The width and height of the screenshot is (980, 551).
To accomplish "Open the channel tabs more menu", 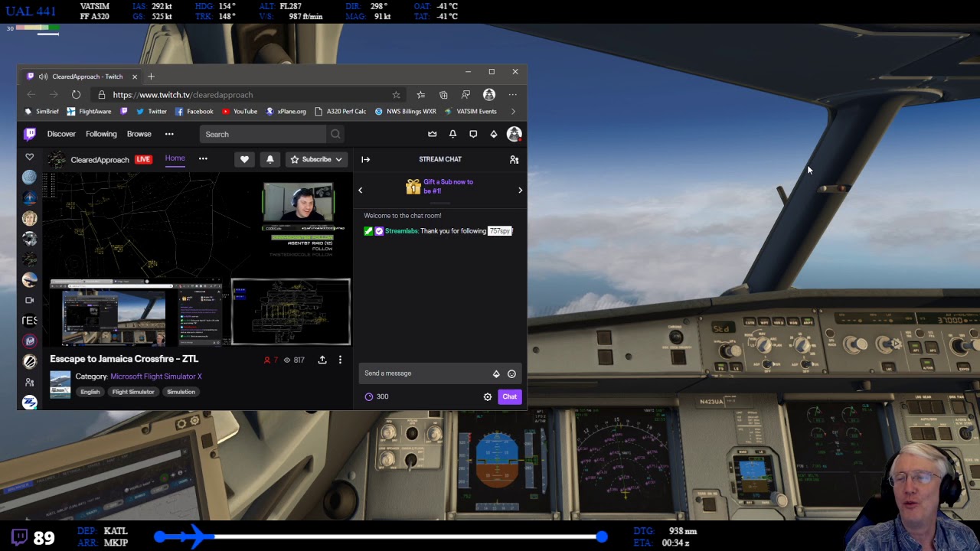I will 203,159.
